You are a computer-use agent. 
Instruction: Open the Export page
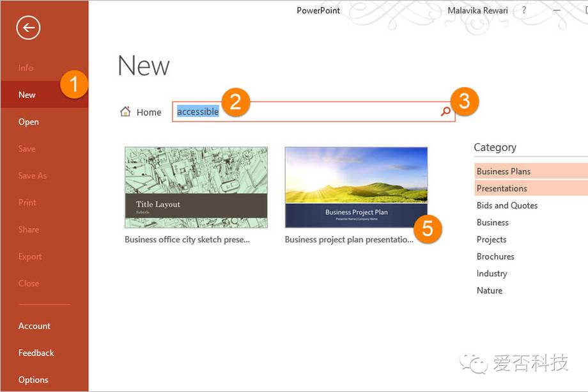coord(30,256)
